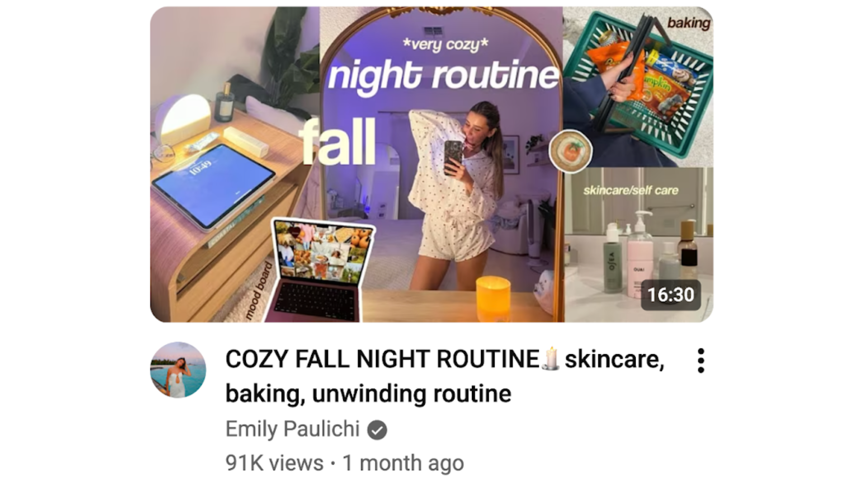Click the tablet on the nightstand image
Viewport: 868px width, 488px height.
pos(213,186)
